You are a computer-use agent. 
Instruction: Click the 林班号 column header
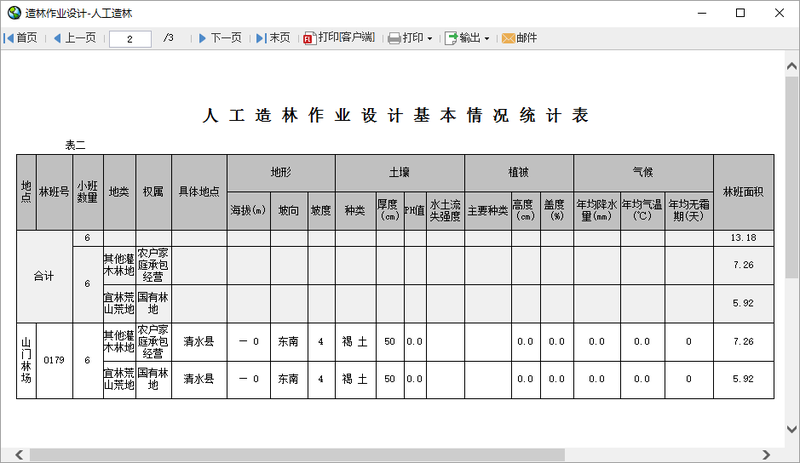54,192
